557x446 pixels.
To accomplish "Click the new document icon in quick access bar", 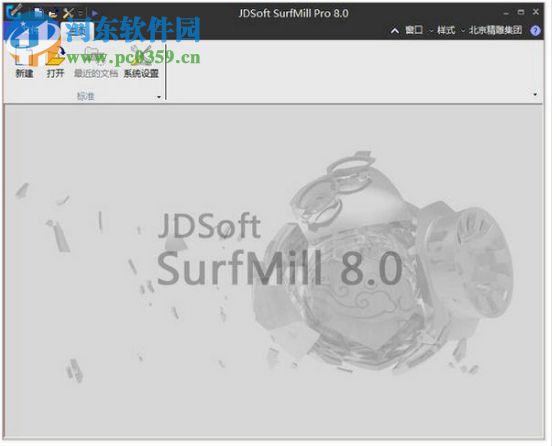I will [38, 13].
